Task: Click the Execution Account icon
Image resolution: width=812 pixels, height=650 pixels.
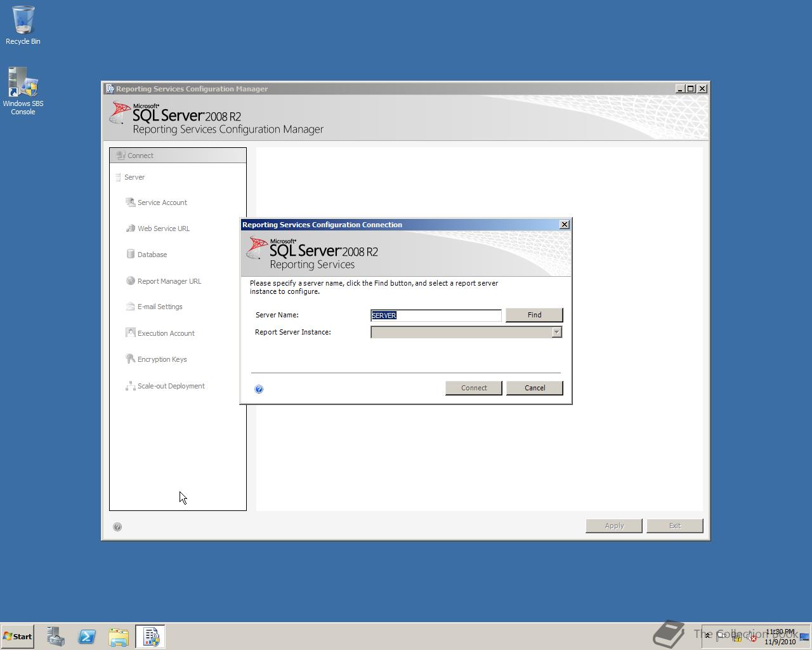Action: pos(130,333)
